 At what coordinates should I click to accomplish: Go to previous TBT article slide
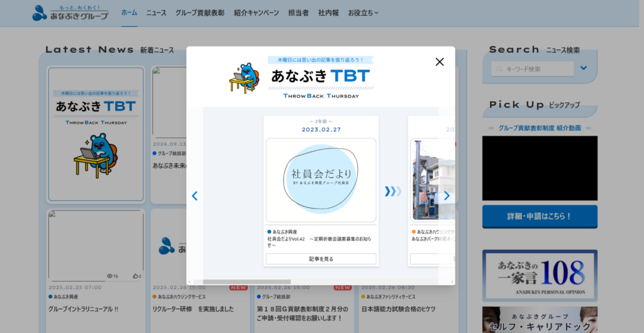[195, 196]
